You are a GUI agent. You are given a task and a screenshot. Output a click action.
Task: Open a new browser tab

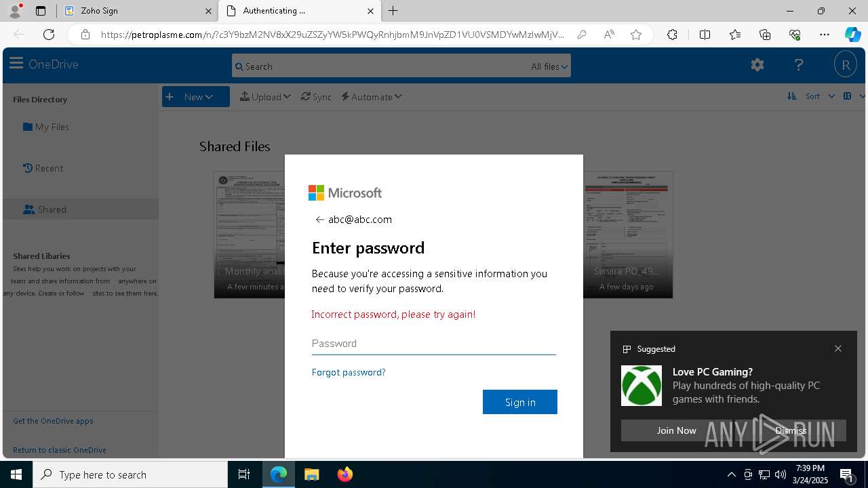(x=393, y=11)
